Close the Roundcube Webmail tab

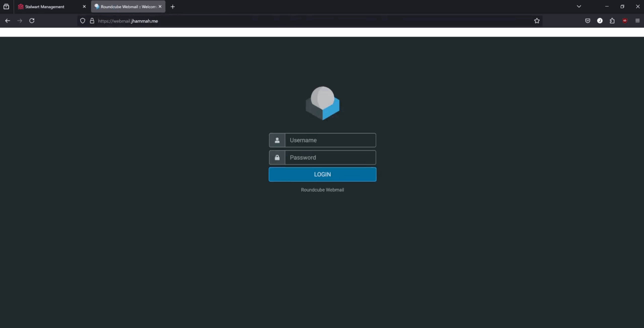tap(160, 7)
